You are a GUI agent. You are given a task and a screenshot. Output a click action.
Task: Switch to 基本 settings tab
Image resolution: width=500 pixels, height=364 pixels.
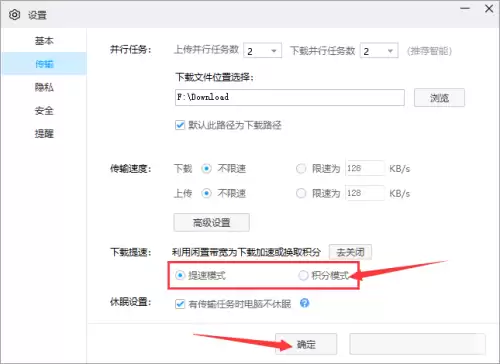(44, 41)
